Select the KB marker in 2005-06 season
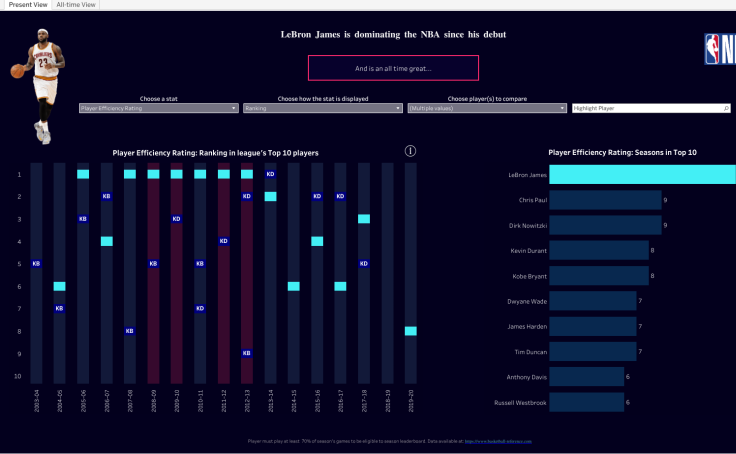Image resolution: width=736 pixels, height=454 pixels. tap(83, 219)
